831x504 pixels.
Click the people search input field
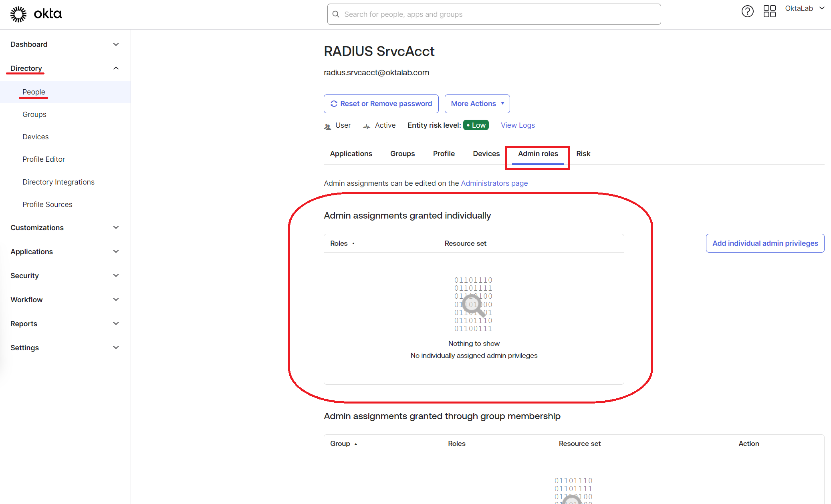tap(493, 14)
